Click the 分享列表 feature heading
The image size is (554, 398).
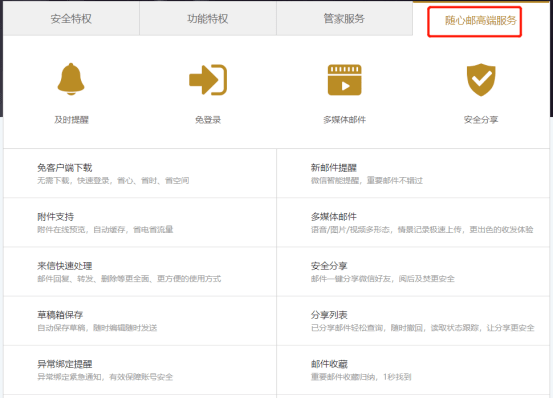[x=329, y=315]
